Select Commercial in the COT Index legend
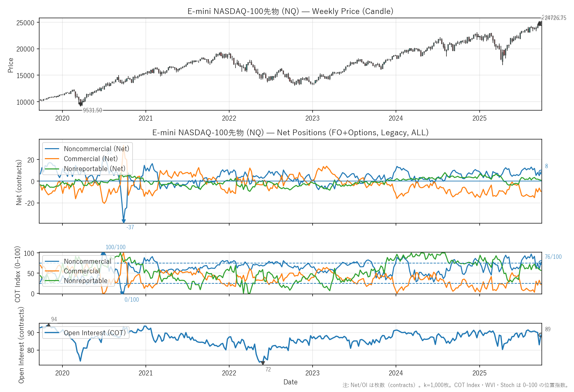 click(x=82, y=271)
